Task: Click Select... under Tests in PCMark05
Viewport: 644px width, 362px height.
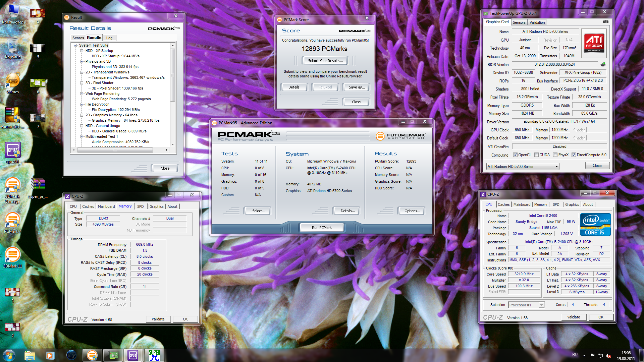Action: point(258,211)
